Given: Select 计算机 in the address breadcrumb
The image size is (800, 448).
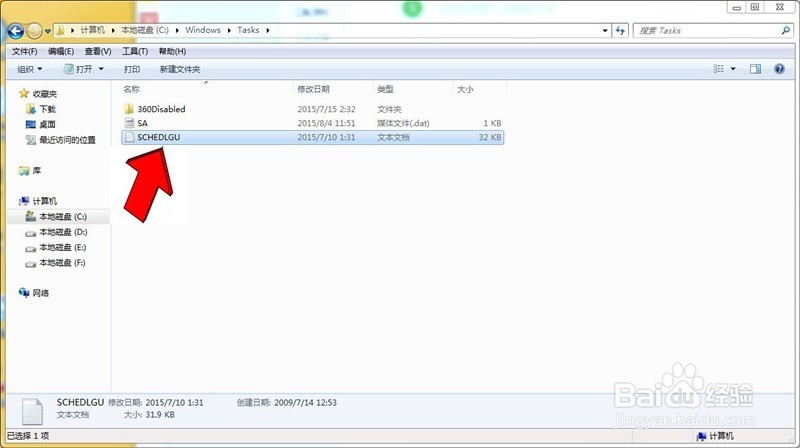Looking at the screenshot, I should 92,30.
